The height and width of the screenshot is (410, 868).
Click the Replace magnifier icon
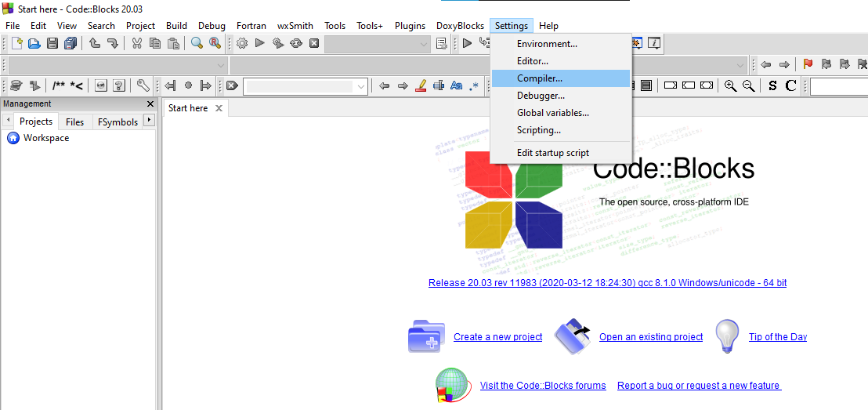[x=215, y=43]
